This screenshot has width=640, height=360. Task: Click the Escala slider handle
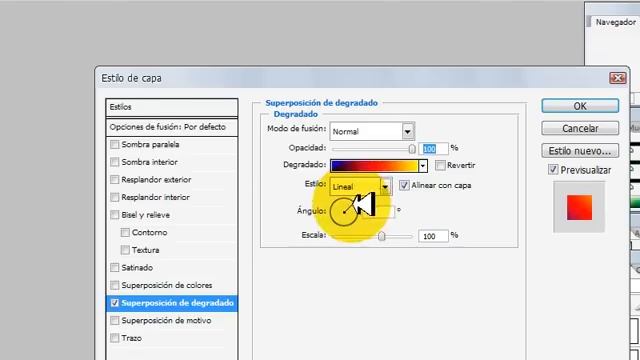382,236
